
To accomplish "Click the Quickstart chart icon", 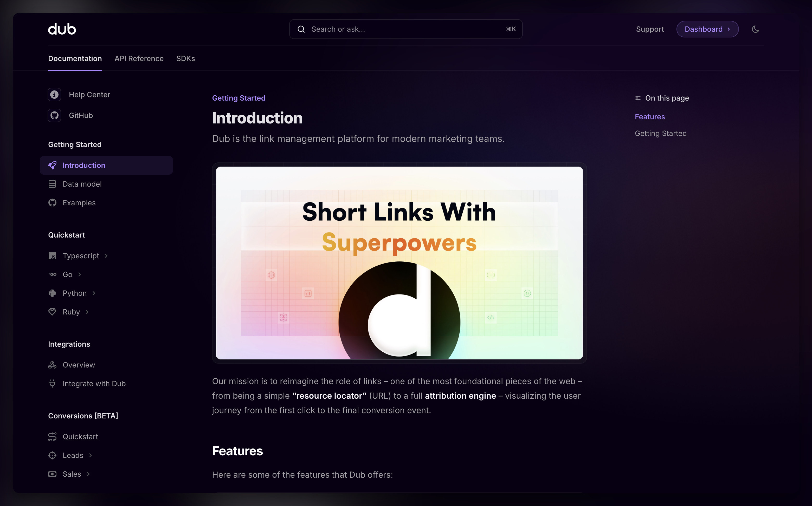I will [53, 436].
